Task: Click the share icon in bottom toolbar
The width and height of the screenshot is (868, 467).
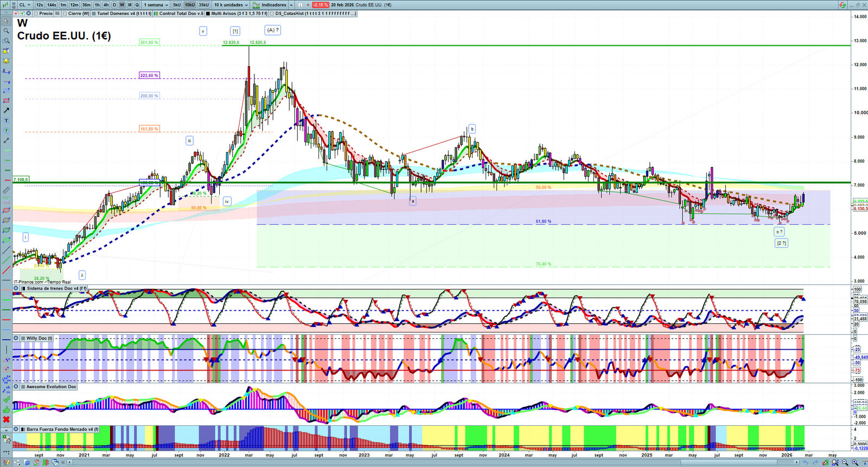Action: pos(18,463)
